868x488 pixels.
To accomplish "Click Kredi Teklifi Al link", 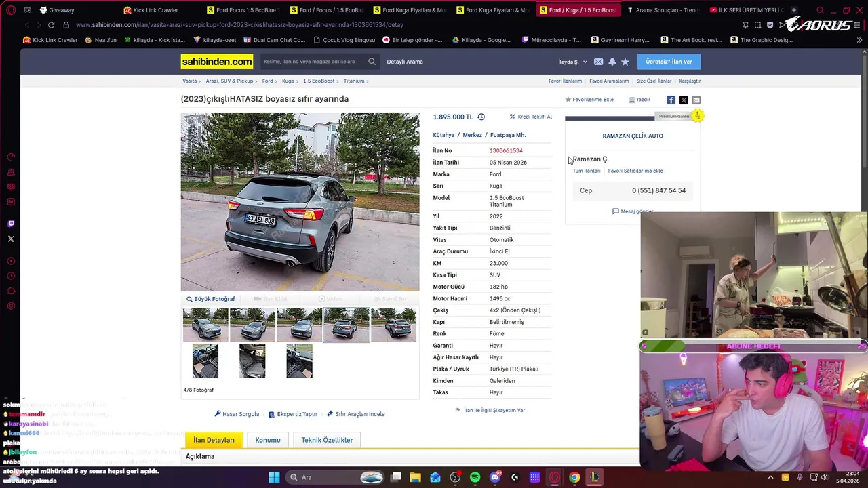I will coord(531,117).
